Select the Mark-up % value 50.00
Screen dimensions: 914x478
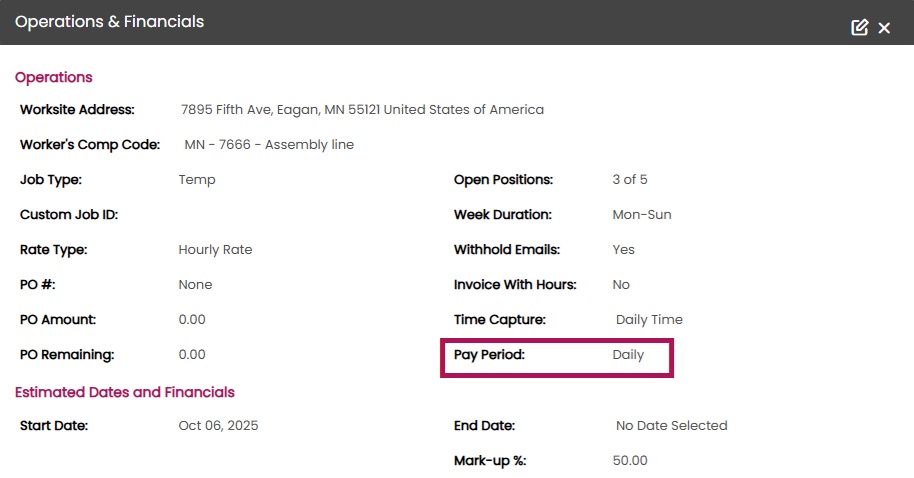(x=630, y=461)
